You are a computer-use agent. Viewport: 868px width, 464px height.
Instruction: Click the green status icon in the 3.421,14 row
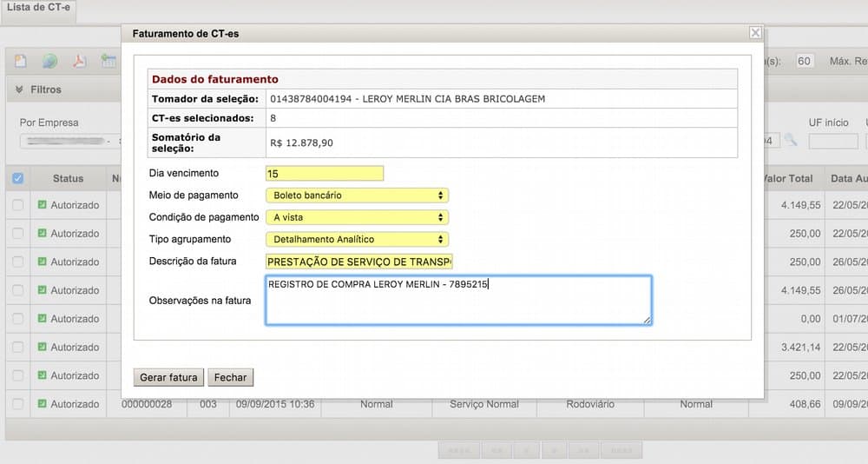42,347
